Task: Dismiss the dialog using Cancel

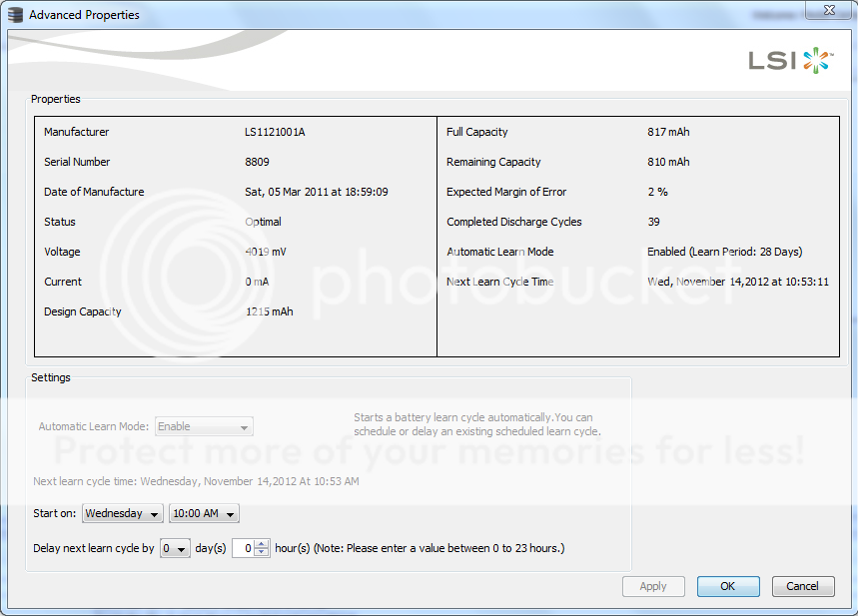Action: point(802,586)
